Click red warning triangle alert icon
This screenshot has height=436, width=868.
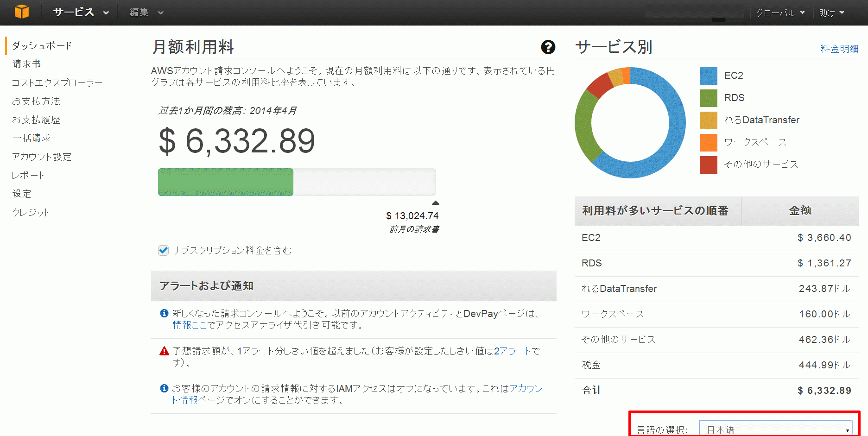click(x=164, y=351)
